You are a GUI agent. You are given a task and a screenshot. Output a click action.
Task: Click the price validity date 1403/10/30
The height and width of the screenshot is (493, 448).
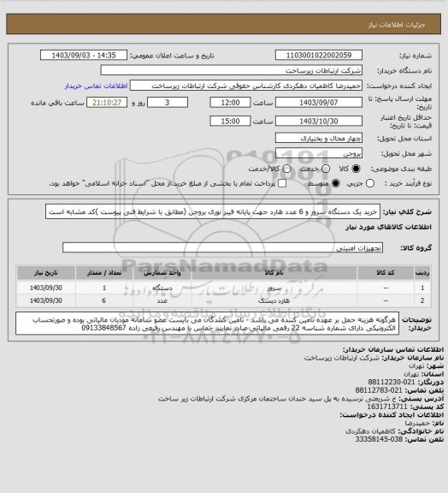(319, 121)
